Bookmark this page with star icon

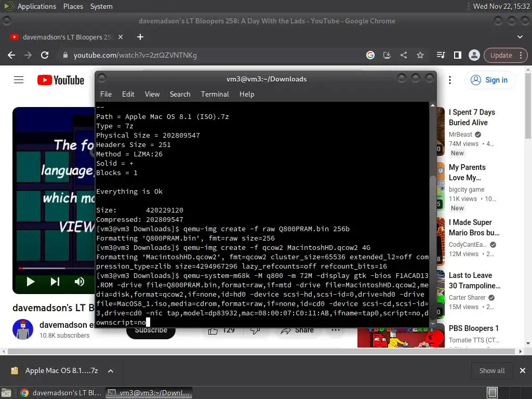coord(420,55)
